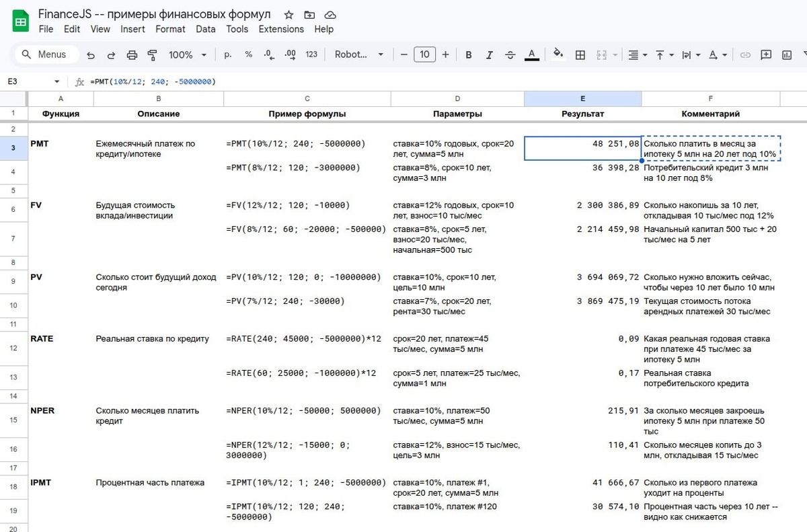Image resolution: width=807 pixels, height=532 pixels.
Task: Format as percent
Action: tap(249, 54)
